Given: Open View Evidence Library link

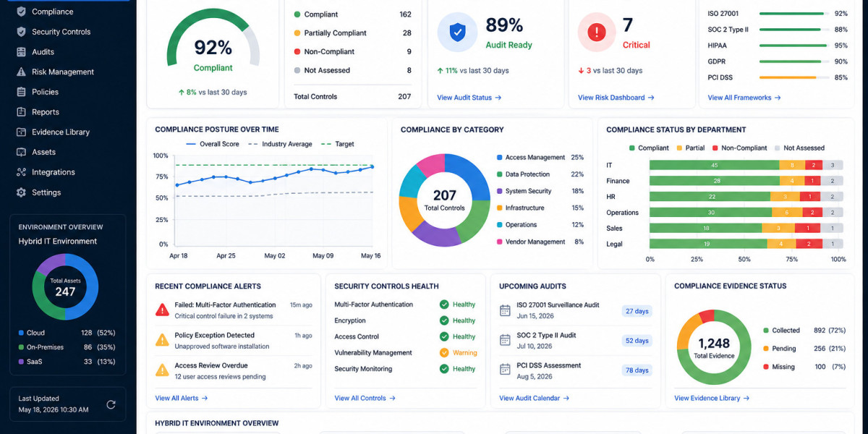Looking at the screenshot, I should [711, 398].
